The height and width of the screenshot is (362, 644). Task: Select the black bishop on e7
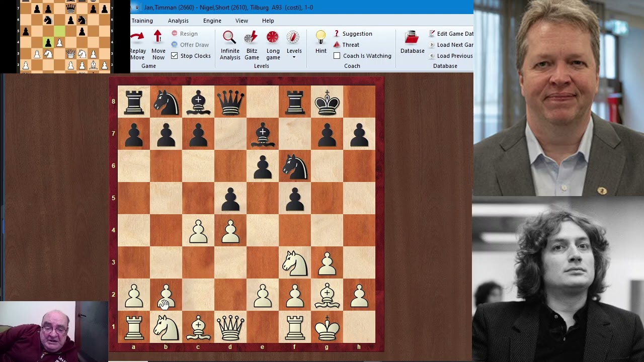point(263,134)
